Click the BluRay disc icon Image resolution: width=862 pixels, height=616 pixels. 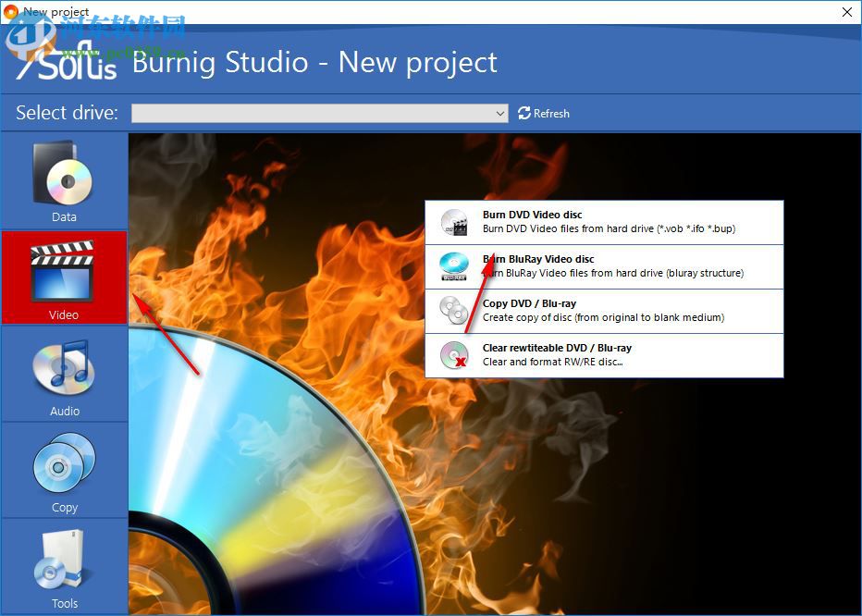453,265
